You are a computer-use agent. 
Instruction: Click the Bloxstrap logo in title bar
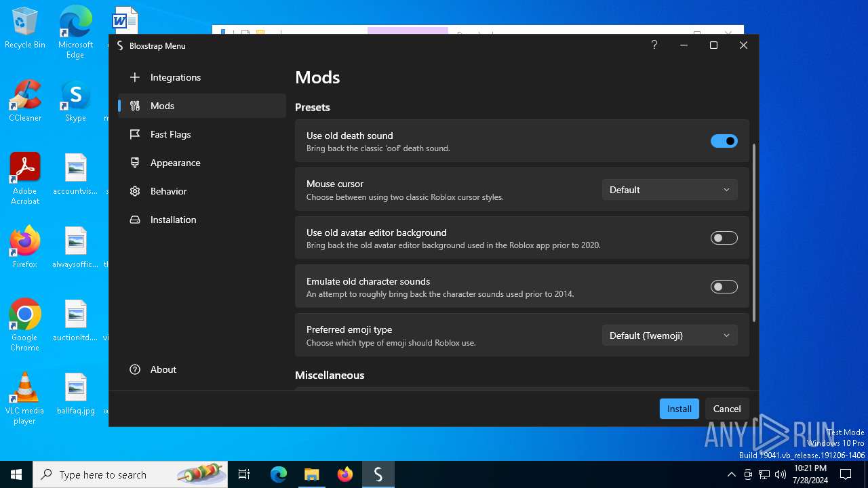120,45
